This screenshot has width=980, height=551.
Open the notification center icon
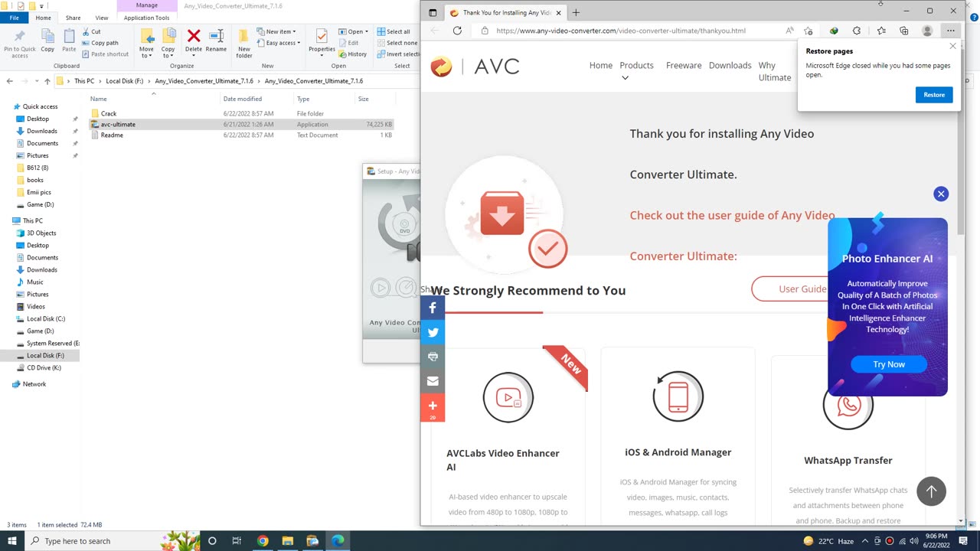click(x=963, y=541)
